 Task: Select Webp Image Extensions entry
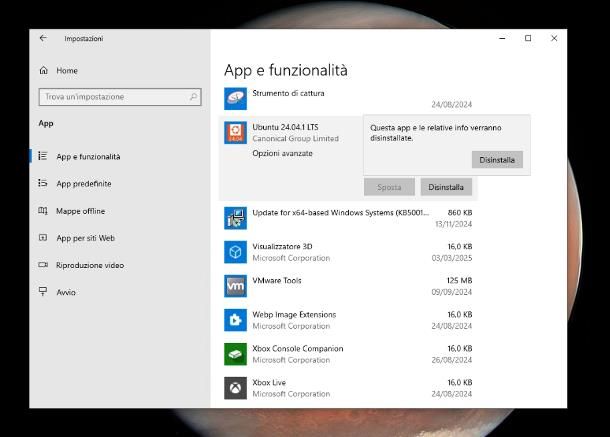(x=348, y=320)
